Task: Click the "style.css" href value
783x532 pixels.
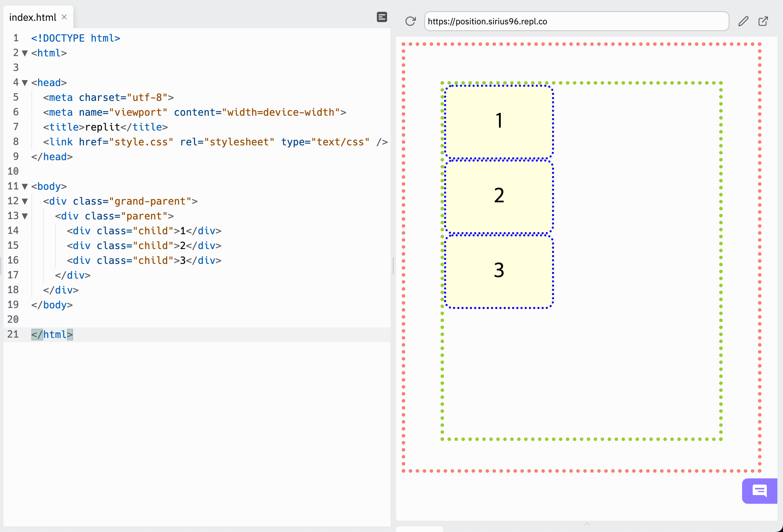Action: (x=141, y=142)
